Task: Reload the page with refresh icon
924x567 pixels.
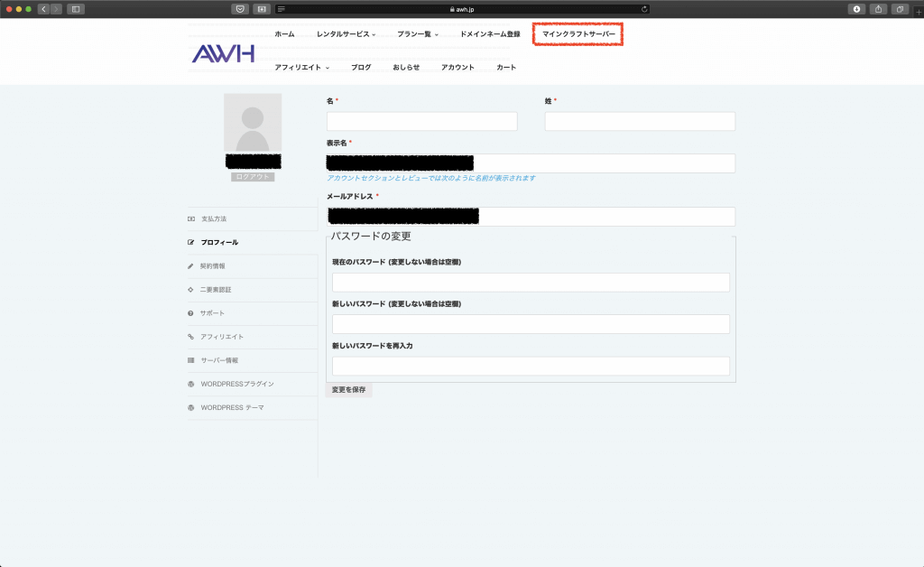Action: [x=644, y=9]
